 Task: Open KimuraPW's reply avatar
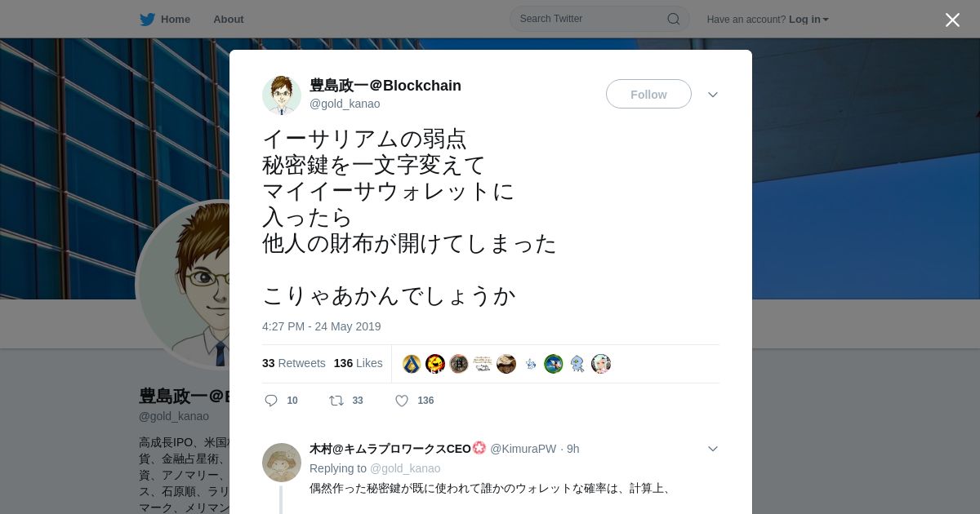pos(282,463)
